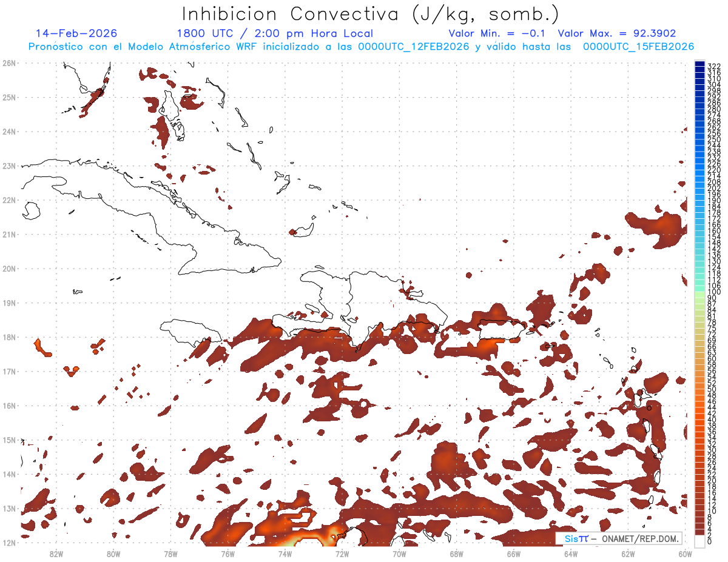Click the 'Valor Max. = 92.3902' text
Image resolution: width=728 pixels, height=562 pixels.
click(x=617, y=33)
